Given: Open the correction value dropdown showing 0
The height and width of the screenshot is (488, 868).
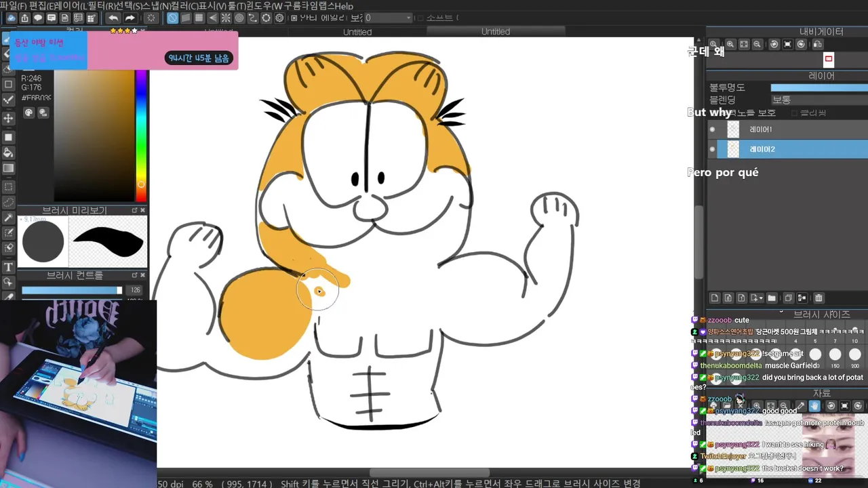Looking at the screenshot, I should (x=388, y=18).
